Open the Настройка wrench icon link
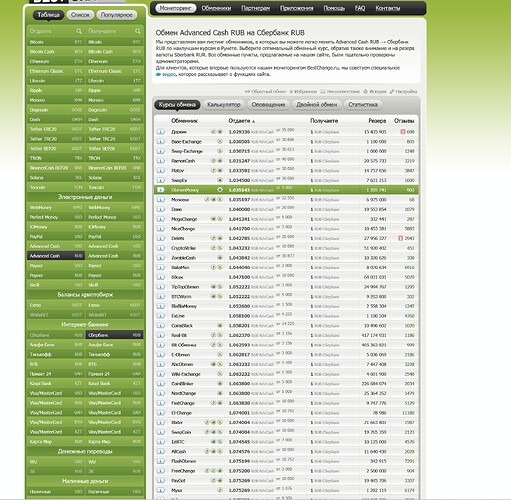This screenshot has width=511, height=500. pos(403,91)
